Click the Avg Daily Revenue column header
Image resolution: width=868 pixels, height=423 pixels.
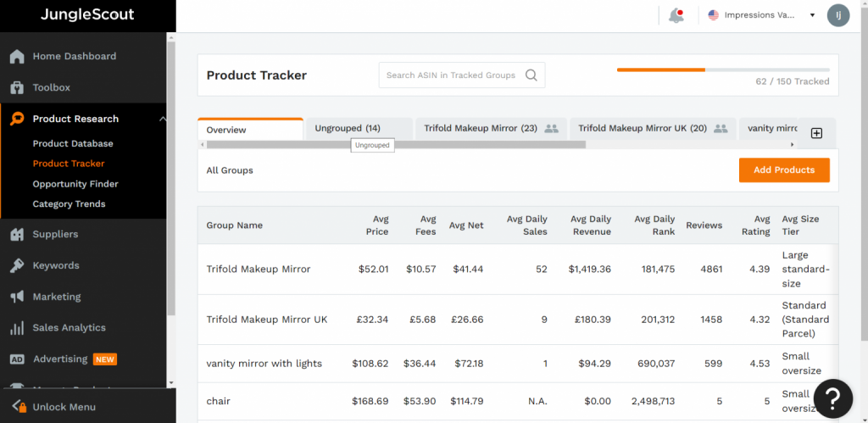tap(590, 225)
